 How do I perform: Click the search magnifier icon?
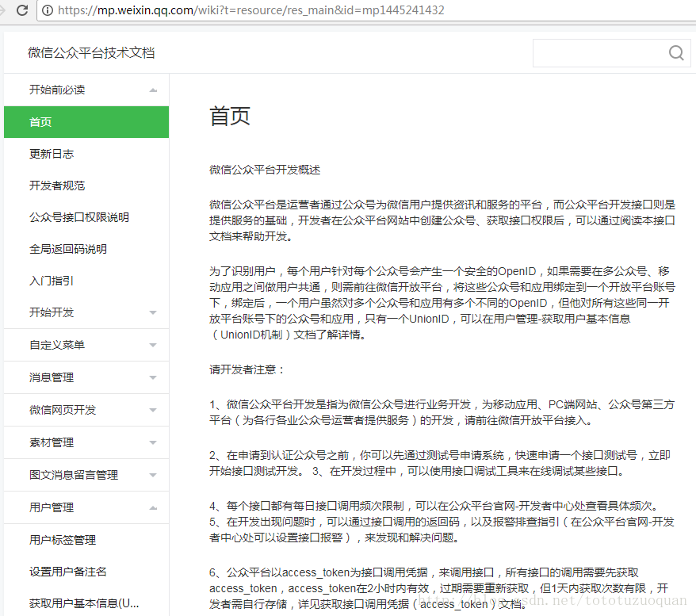tap(676, 53)
